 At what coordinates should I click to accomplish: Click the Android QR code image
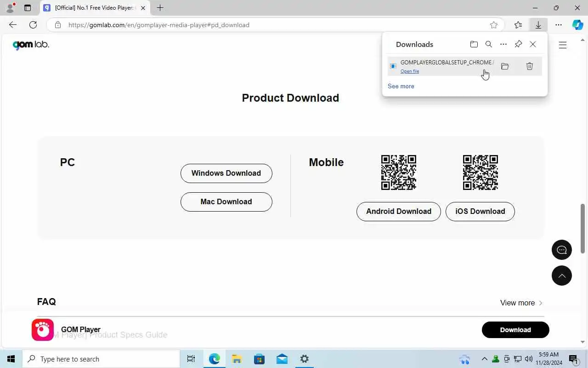[x=399, y=172]
